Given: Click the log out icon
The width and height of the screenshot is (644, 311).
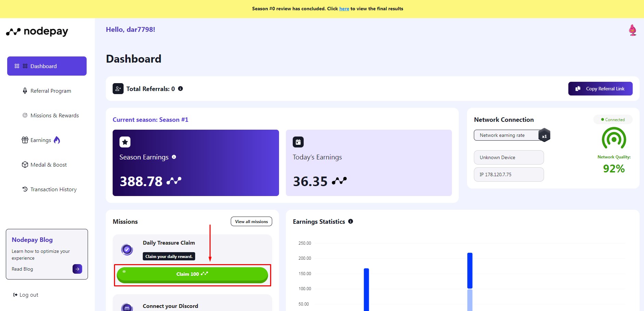Looking at the screenshot, I should 15,295.
